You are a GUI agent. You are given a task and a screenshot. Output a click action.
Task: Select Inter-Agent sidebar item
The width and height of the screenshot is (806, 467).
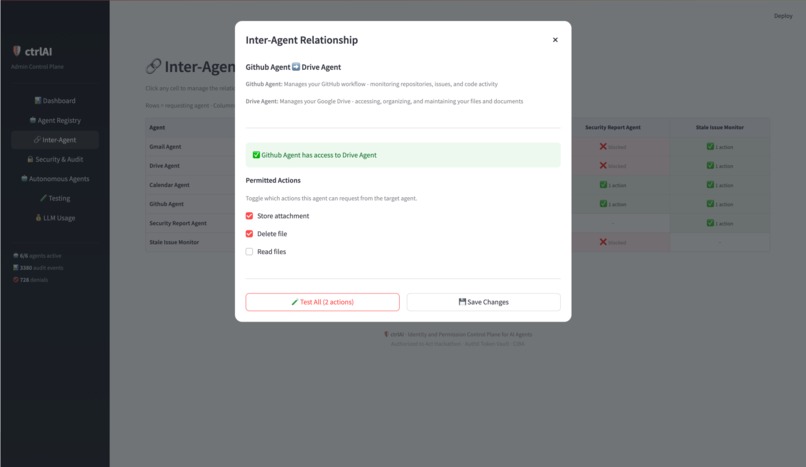click(55, 140)
